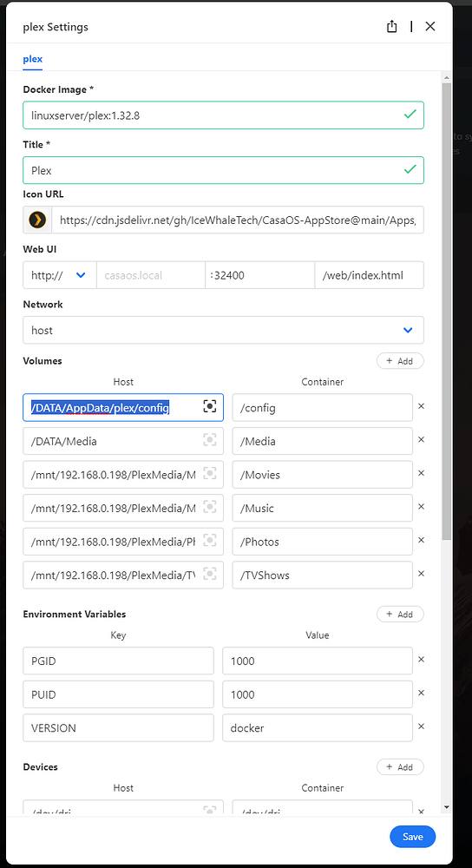The image size is (472, 868).
Task: Edit the PGID value 1000 field
Action: (x=318, y=661)
